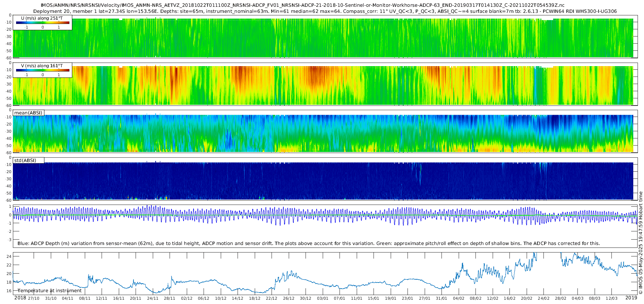The height and width of the screenshot is (304, 644).
Task: Click the '2019' year label on the time axis
Action: coord(631,298)
